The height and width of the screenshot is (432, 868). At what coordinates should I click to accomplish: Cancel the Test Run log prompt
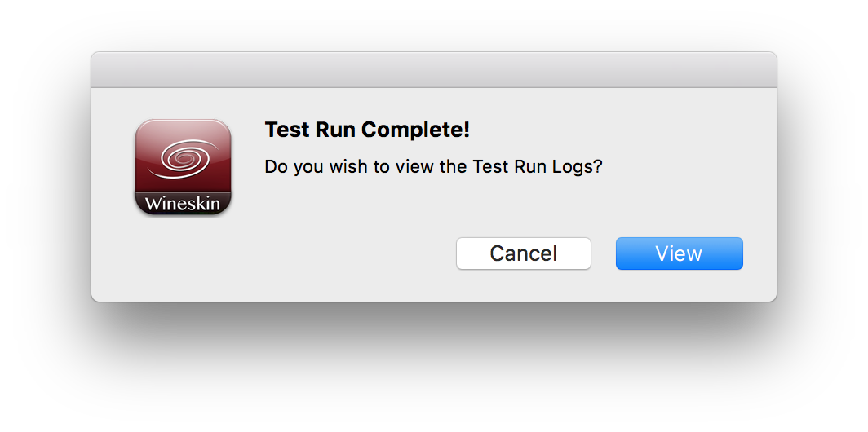coord(524,253)
